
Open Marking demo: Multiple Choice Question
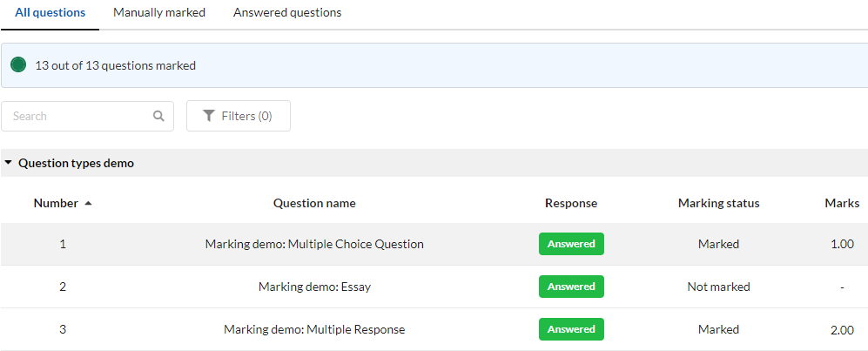(x=314, y=244)
